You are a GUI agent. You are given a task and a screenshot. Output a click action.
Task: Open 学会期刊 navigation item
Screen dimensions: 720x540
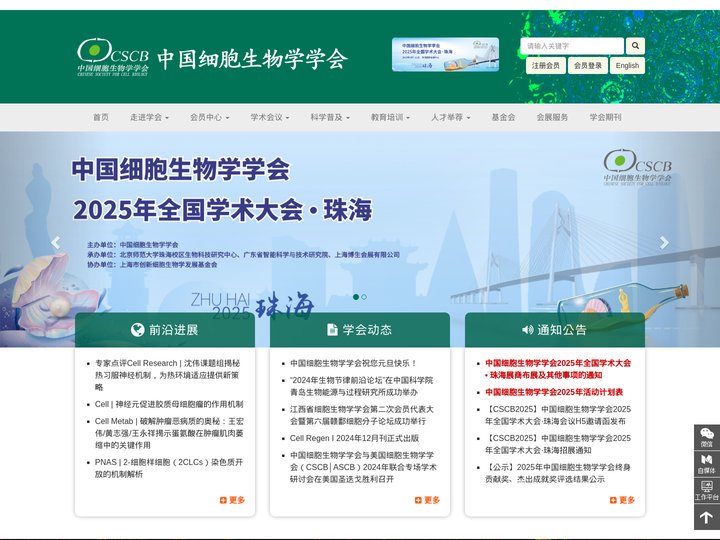coord(606,118)
